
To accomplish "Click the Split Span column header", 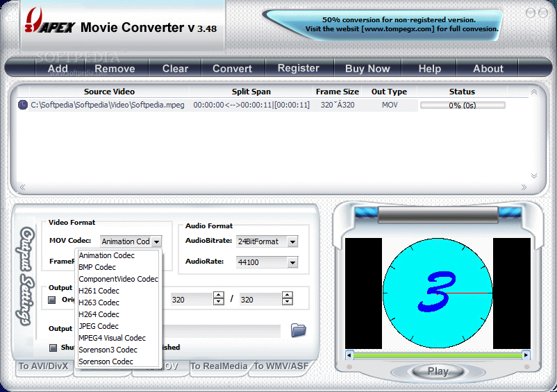I will pyautogui.click(x=251, y=92).
